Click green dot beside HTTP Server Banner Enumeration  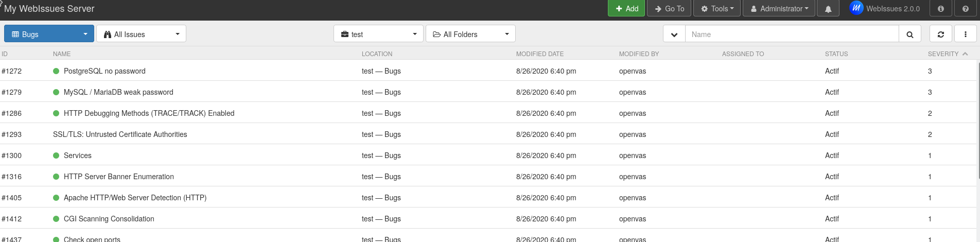(56, 177)
